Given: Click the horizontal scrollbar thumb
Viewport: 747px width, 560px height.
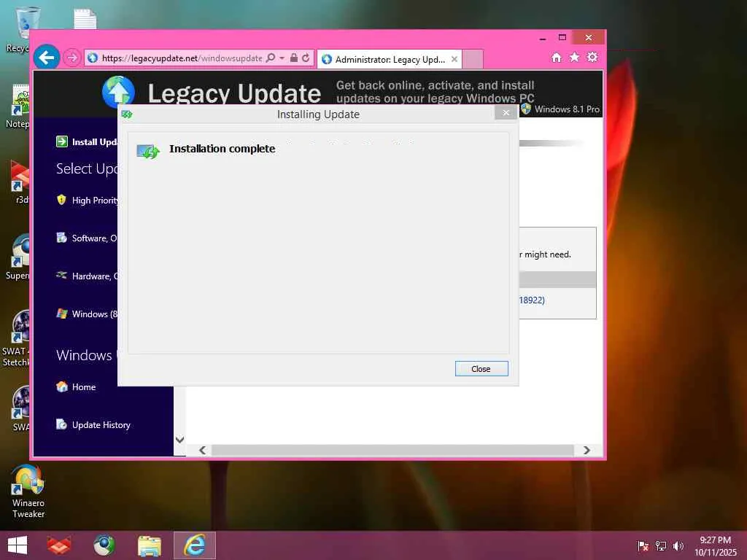Looking at the screenshot, I should pyautogui.click(x=392, y=451).
